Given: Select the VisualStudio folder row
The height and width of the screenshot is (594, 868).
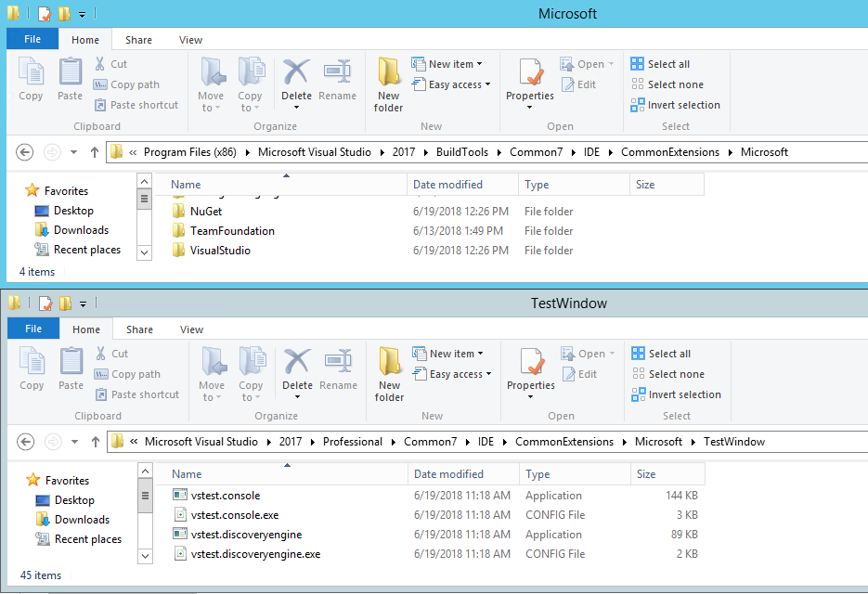Looking at the screenshot, I should pyautogui.click(x=372, y=251).
